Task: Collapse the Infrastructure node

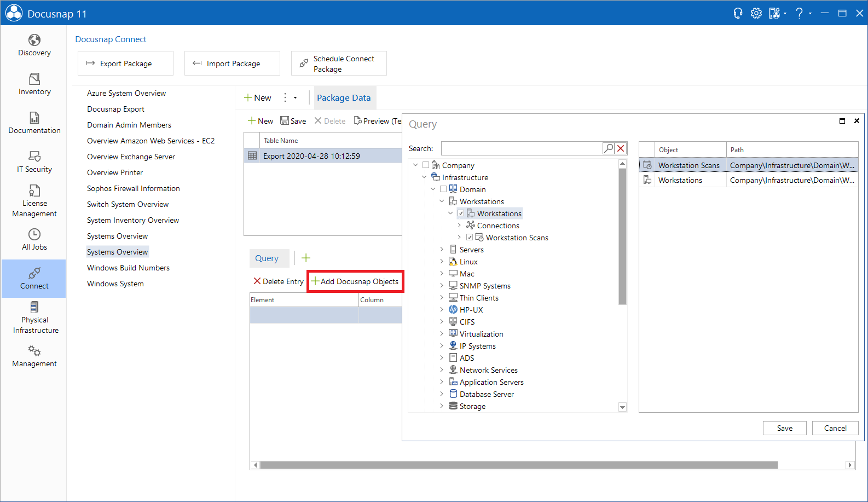Action: pos(424,177)
